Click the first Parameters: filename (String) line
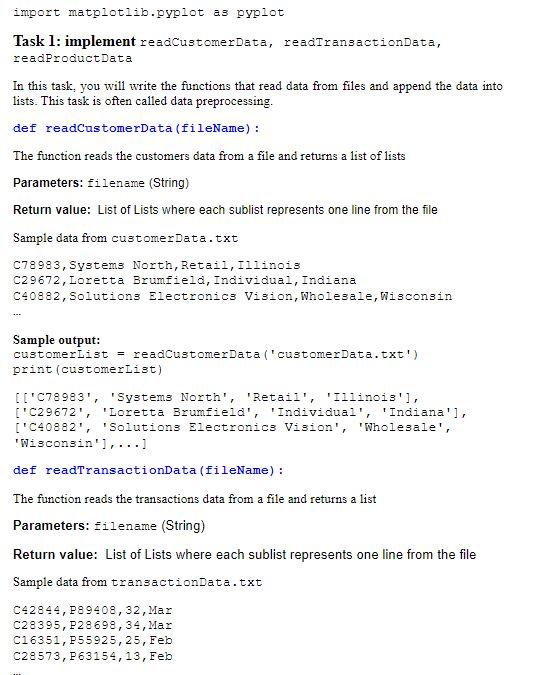This screenshot has width=545, height=675. coord(101,183)
